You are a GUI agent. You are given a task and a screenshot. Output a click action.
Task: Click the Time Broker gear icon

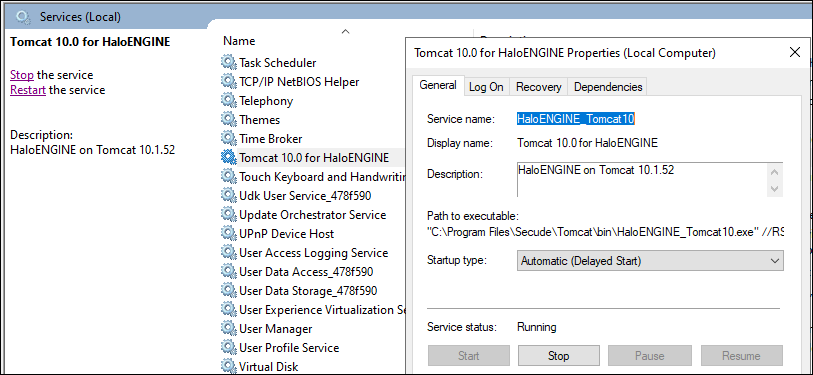point(228,138)
